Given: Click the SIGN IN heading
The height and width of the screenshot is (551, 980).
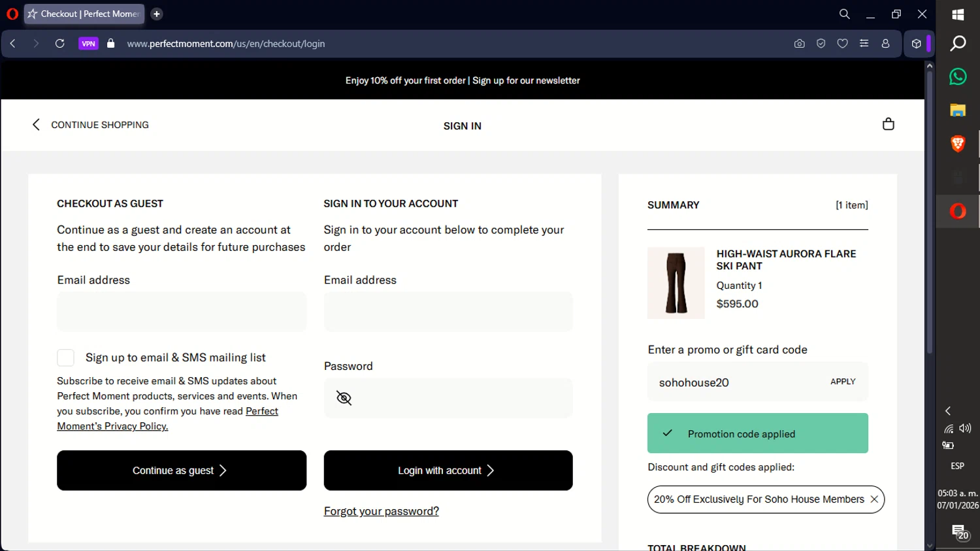Looking at the screenshot, I should (x=463, y=126).
